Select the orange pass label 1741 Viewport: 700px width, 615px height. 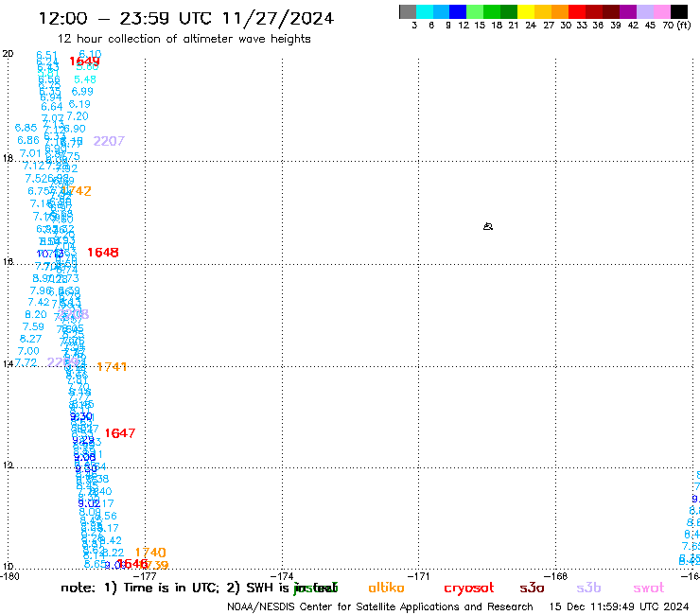click(x=112, y=367)
